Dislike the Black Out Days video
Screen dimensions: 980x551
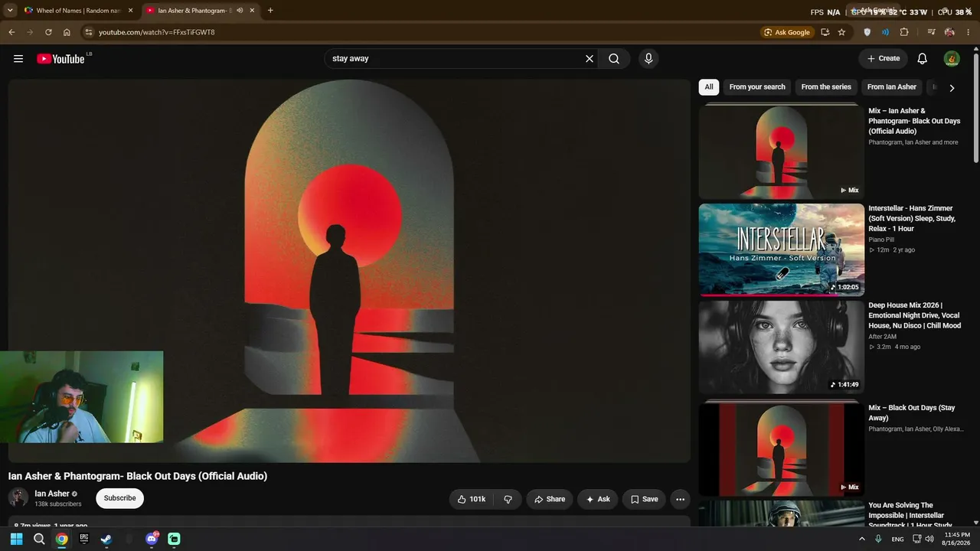[x=508, y=499]
